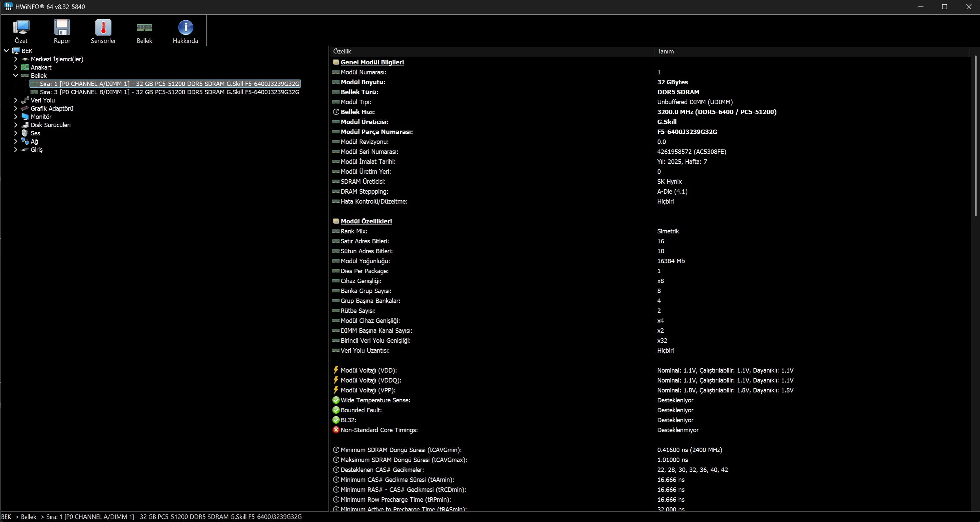Click the Bellek Hızı value 3200.0 MHz
The height and width of the screenshot is (522, 980).
click(717, 112)
